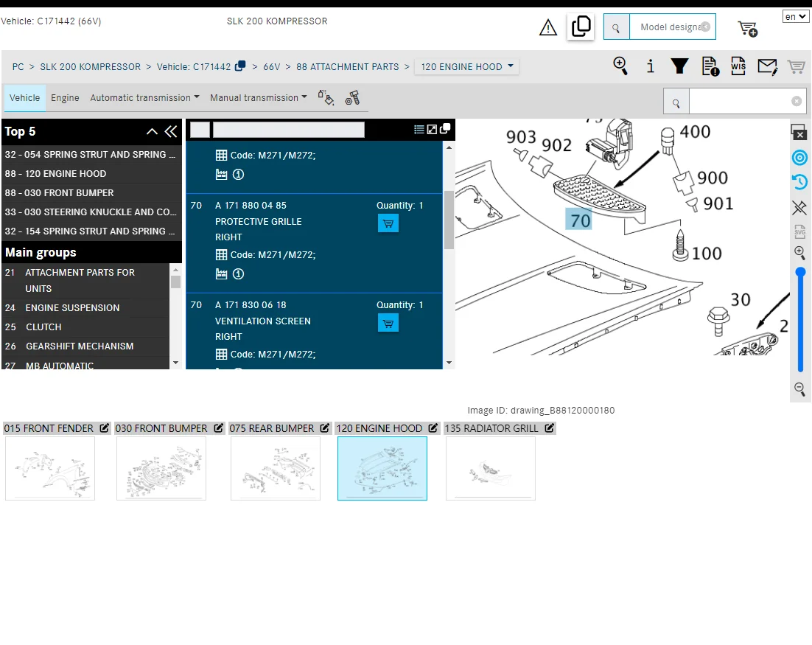The image size is (812, 645).
Task: Switch to the Engine tab
Action: pyautogui.click(x=66, y=97)
